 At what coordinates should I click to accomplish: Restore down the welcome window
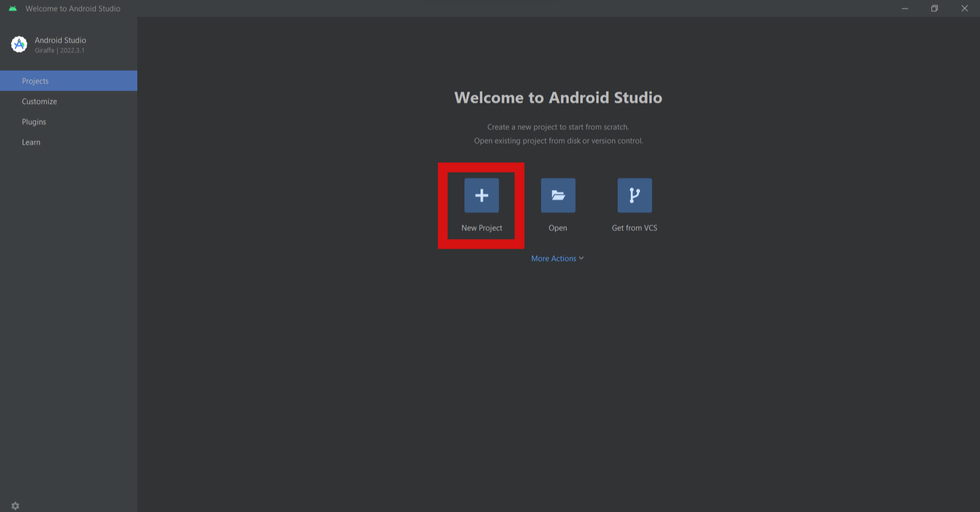point(935,9)
